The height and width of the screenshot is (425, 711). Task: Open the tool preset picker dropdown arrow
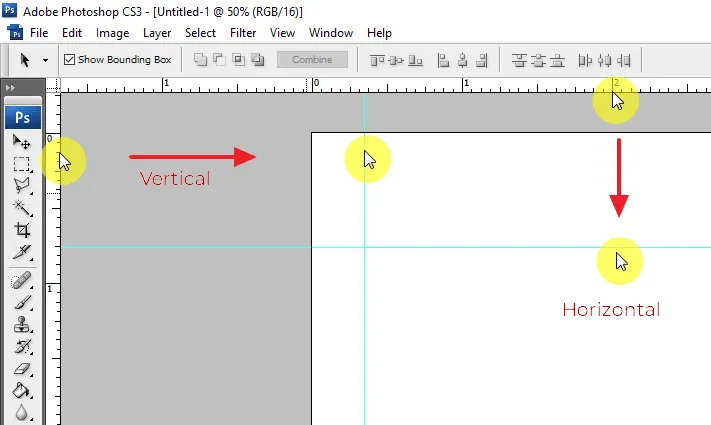(45, 60)
